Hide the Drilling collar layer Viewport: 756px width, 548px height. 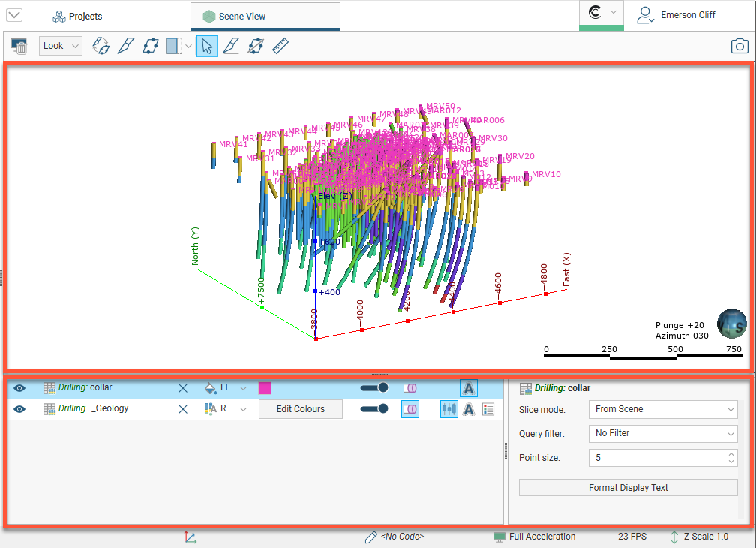point(20,388)
